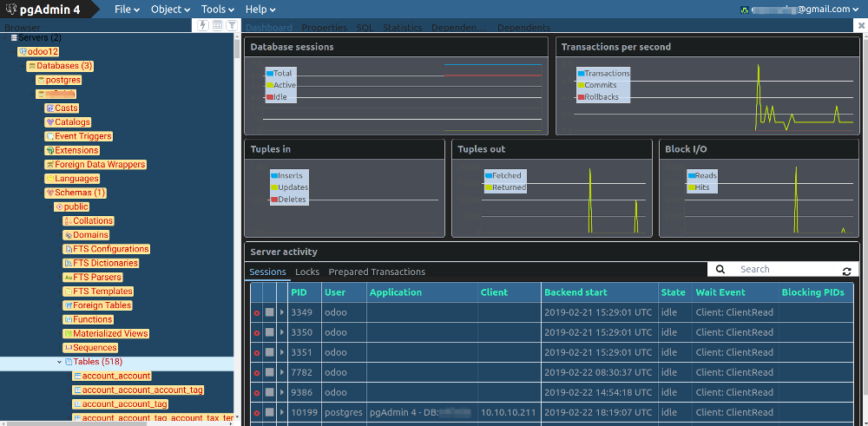
Task: Terminate session with PID 7782
Action: [256, 372]
